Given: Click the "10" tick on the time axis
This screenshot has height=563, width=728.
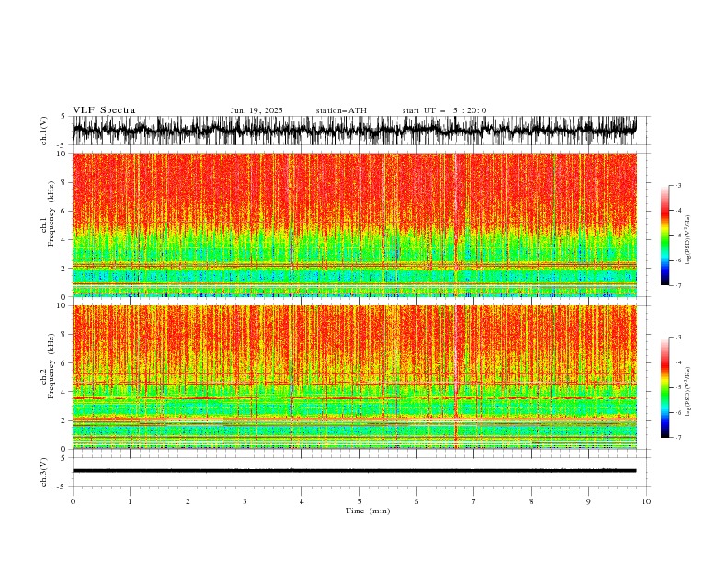Looking at the screenshot, I should tap(646, 501).
